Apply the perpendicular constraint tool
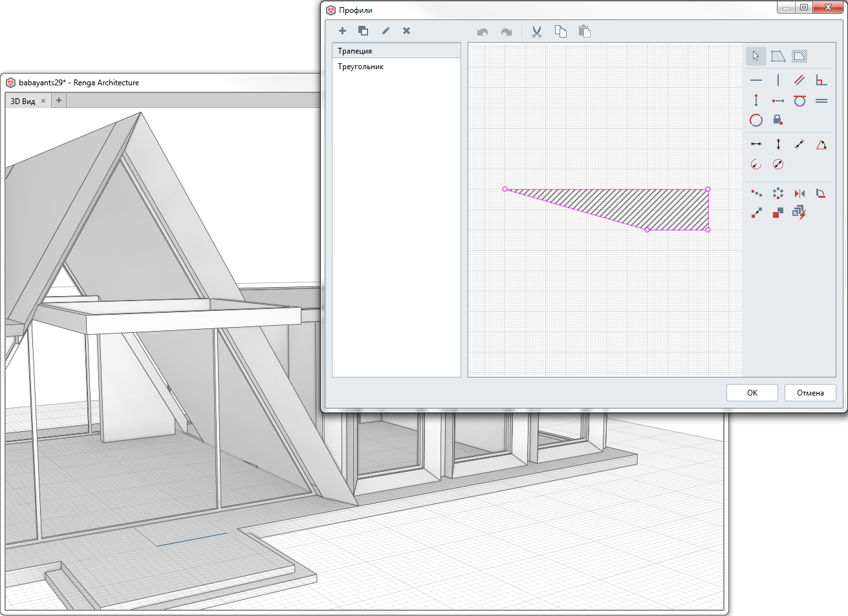Viewport: 848px width, 616px height. pyautogui.click(x=821, y=80)
